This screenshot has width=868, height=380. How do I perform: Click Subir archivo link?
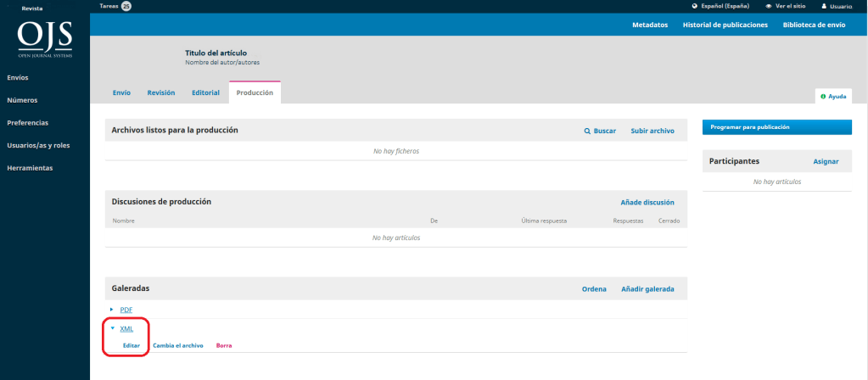[x=652, y=131]
